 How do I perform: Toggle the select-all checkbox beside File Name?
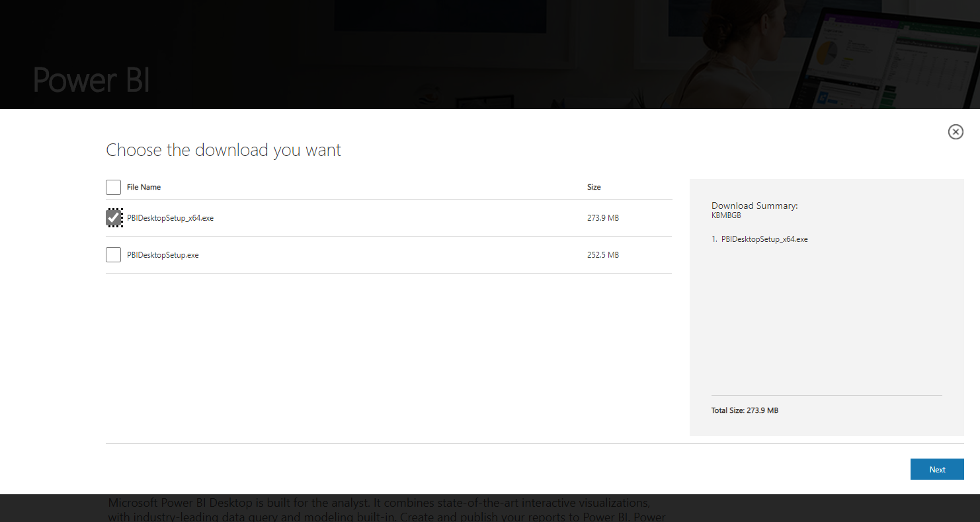pos(114,187)
